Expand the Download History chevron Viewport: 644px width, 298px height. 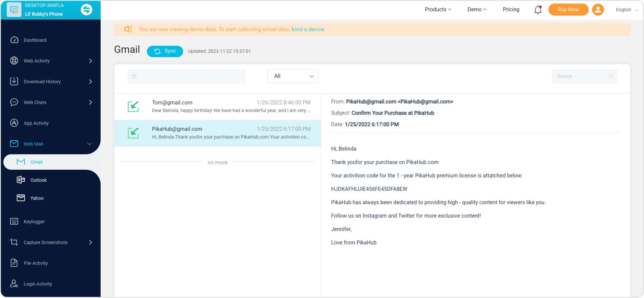[x=91, y=82]
